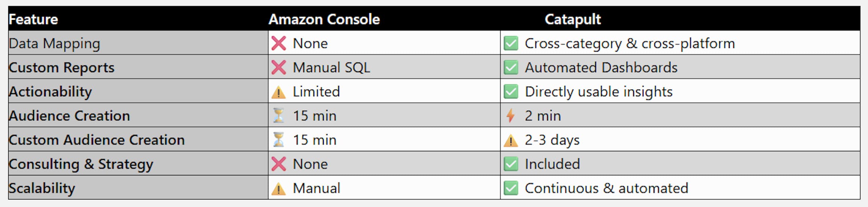868x207 pixels.
Task: Select the hourglass icon in Audience Creation row
Action: point(279,116)
